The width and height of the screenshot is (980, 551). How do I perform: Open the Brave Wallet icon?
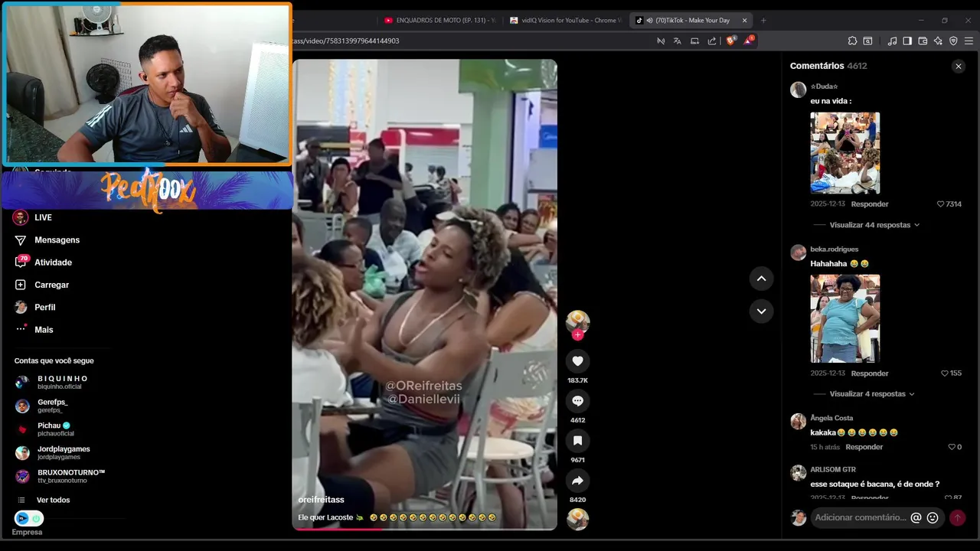click(x=923, y=41)
